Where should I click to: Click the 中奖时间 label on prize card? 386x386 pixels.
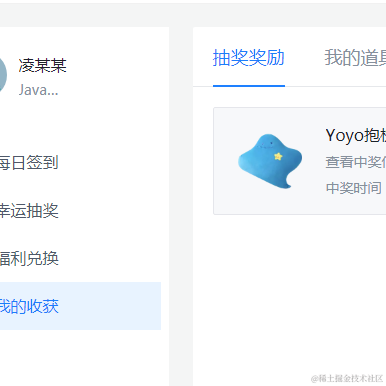point(354,188)
